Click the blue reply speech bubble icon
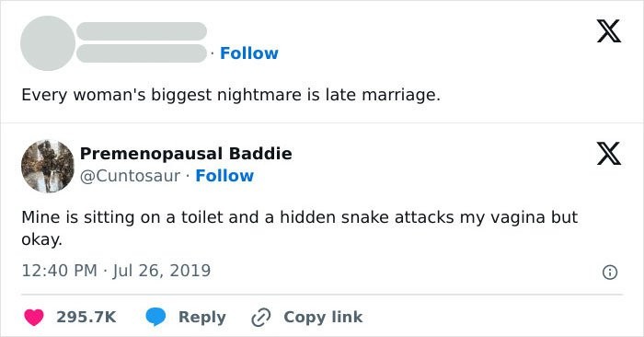The image size is (644, 337). [x=155, y=317]
